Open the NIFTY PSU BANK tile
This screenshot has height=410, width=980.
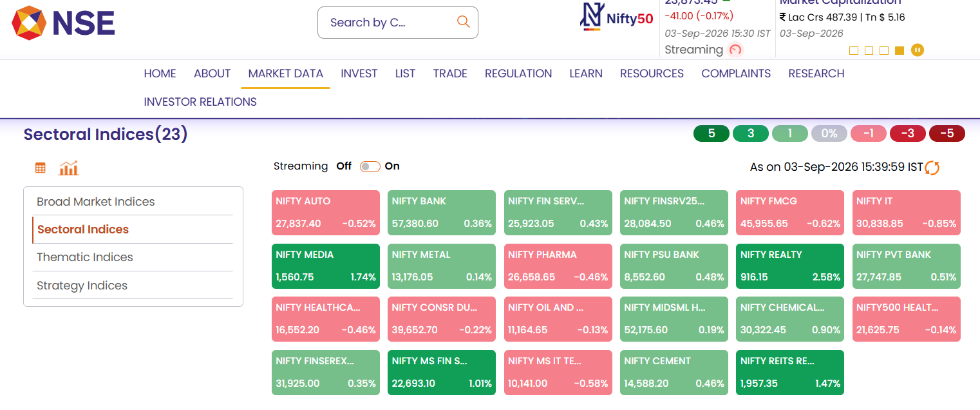[674, 266]
